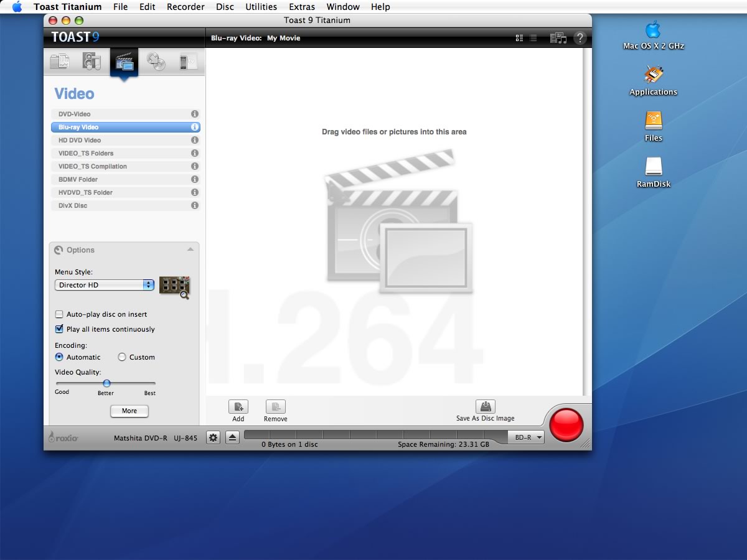Show info for VIDEO_TS Folders
The image size is (747, 560).
tap(195, 153)
